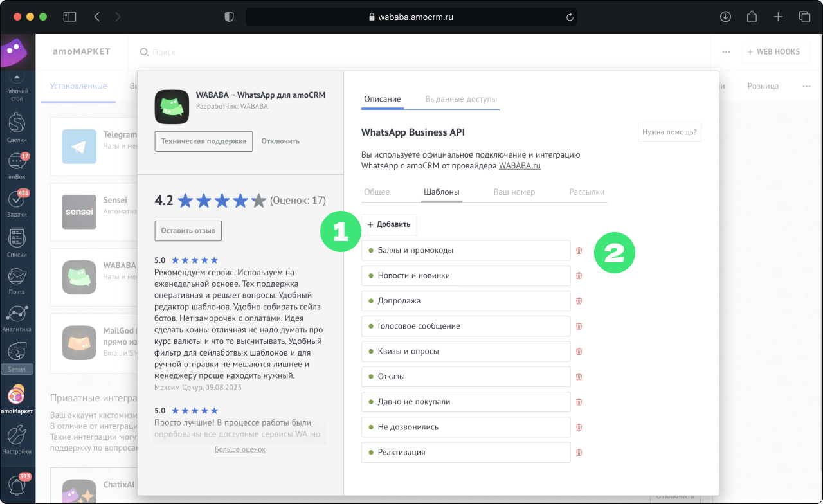Screen dimensions: 823x504
Task: Open the Допродажа template
Action: click(466, 301)
